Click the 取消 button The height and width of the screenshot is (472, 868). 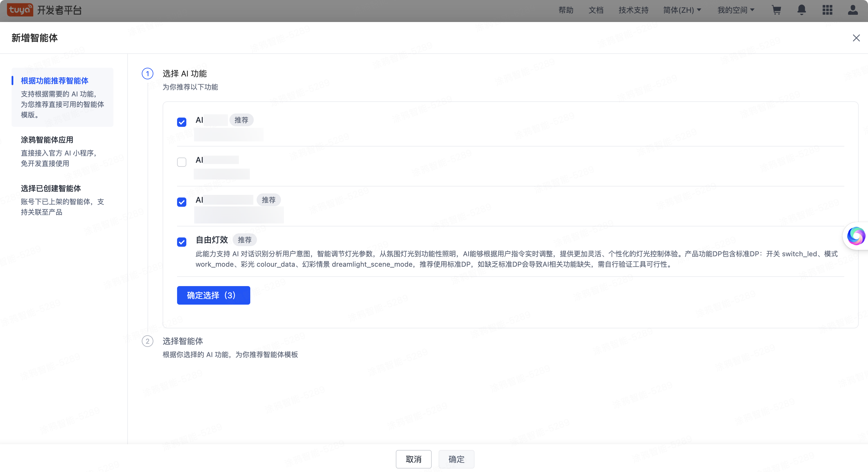coord(413,459)
